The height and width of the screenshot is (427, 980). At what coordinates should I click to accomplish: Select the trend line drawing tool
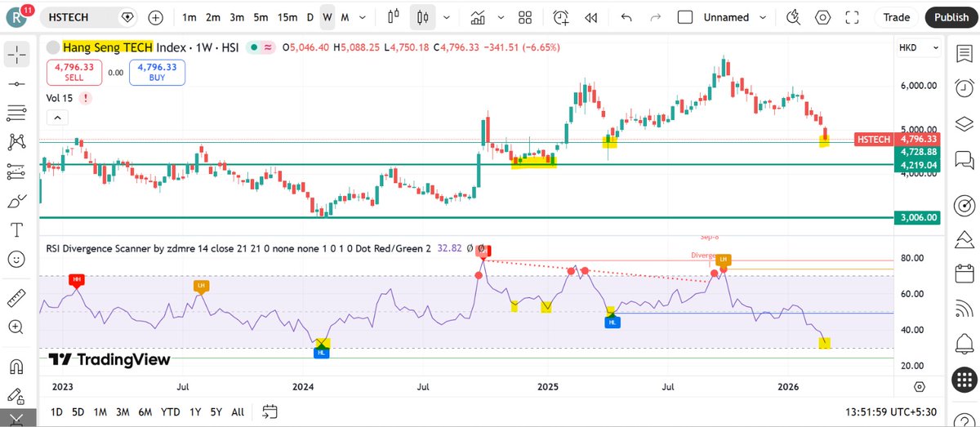16,84
